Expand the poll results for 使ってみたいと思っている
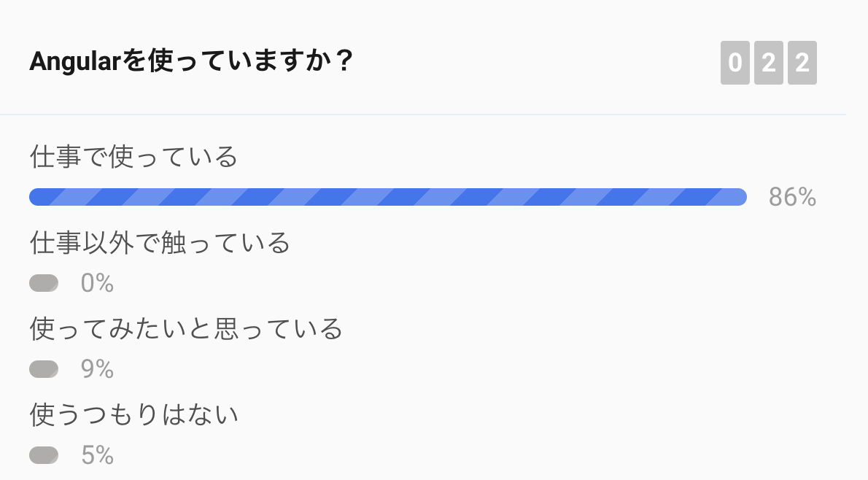 (x=186, y=328)
